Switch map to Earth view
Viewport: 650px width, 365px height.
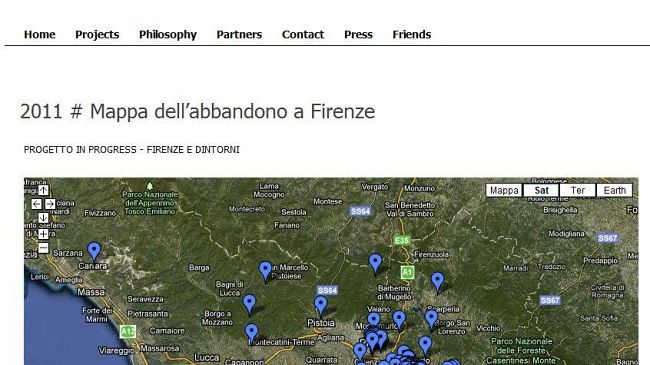[614, 190]
